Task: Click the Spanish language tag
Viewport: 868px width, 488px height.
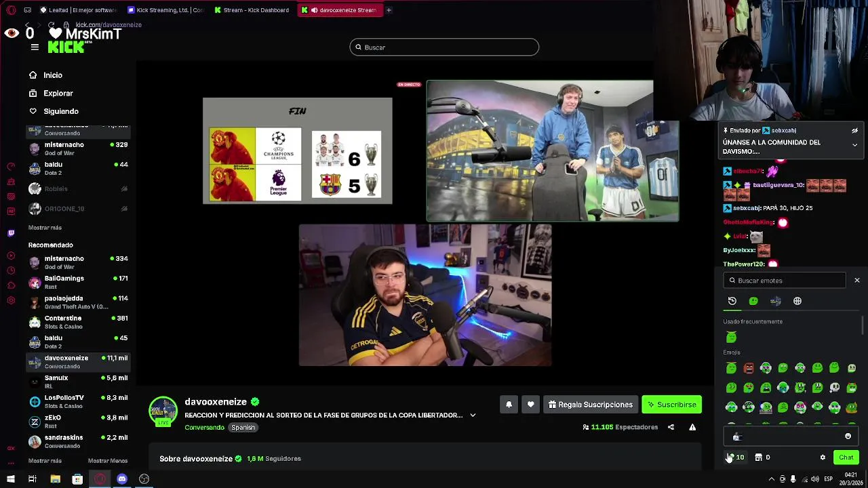Action: pos(243,428)
